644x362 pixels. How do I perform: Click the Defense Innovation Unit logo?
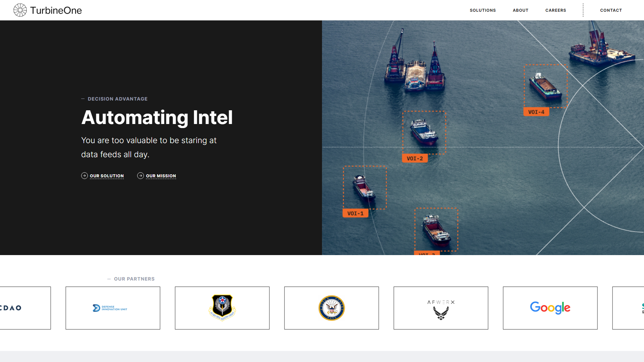coord(110,308)
